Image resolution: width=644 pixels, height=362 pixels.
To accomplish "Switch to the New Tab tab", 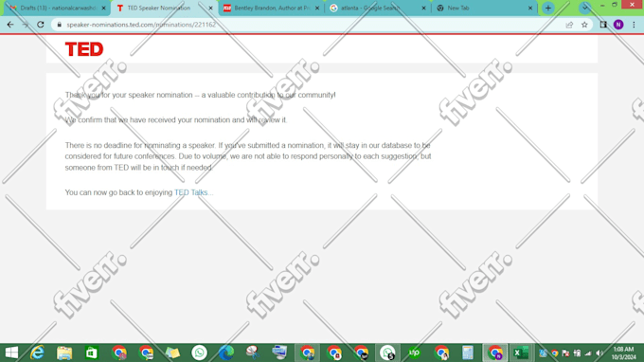I will 484,8.
